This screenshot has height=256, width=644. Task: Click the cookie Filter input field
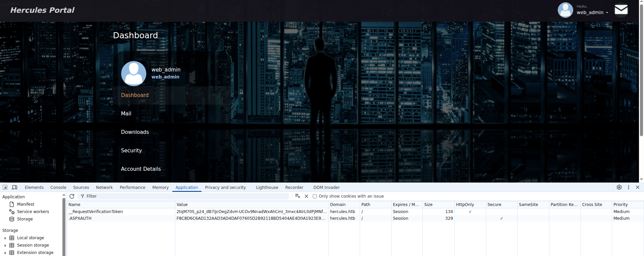183,196
